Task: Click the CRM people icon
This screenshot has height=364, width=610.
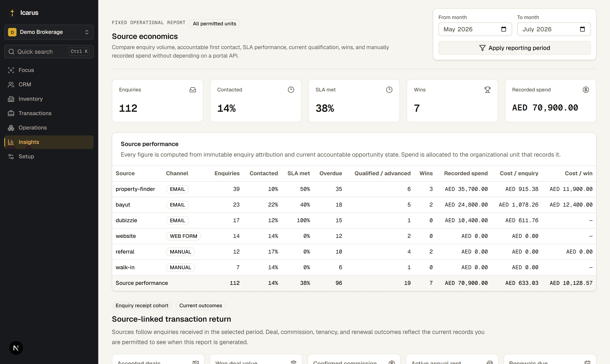Action: pos(11,85)
